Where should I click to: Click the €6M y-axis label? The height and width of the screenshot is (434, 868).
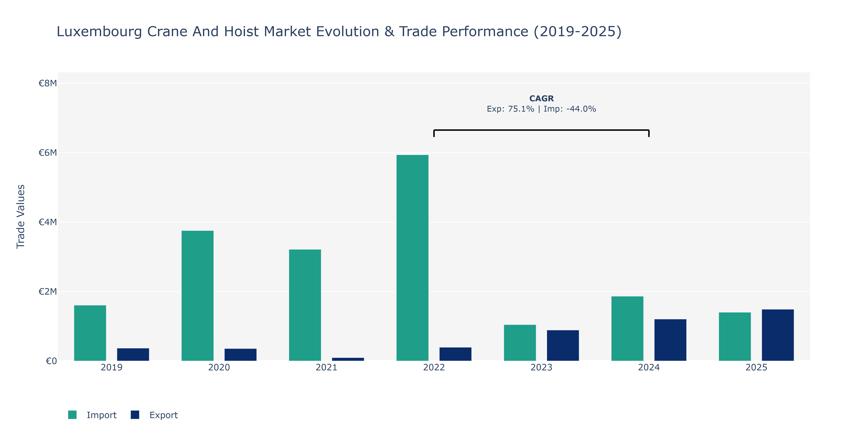[48, 153]
